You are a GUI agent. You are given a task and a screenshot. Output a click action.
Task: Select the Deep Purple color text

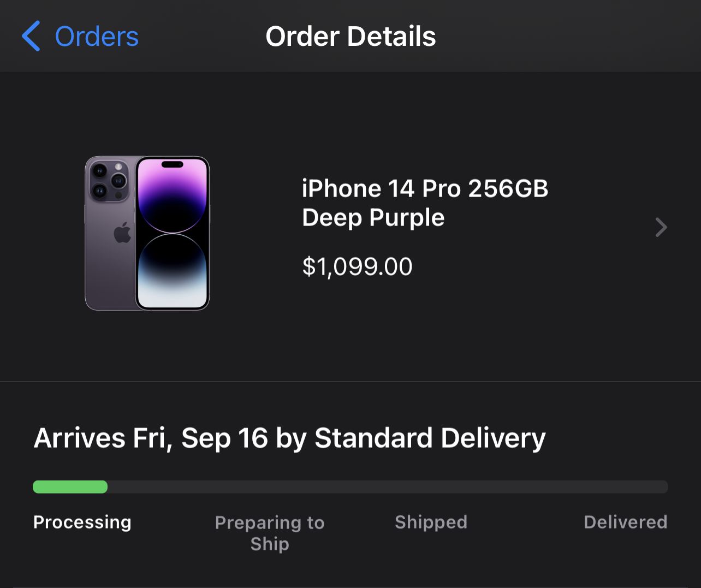[373, 218]
